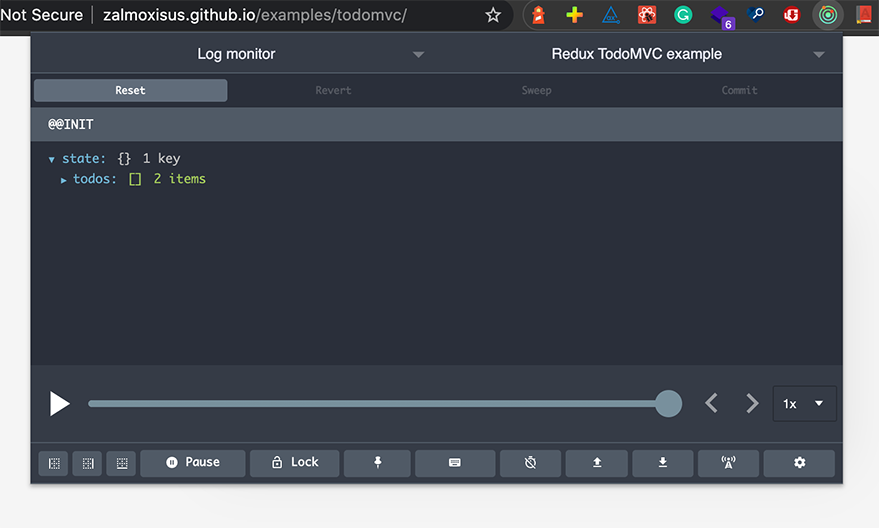Click the Sweep button
Image resolution: width=879 pixels, height=528 pixels.
tap(536, 90)
